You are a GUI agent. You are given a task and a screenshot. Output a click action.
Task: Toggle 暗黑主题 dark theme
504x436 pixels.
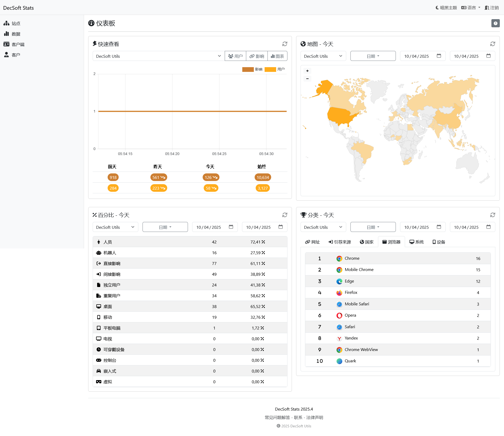pyautogui.click(x=445, y=8)
